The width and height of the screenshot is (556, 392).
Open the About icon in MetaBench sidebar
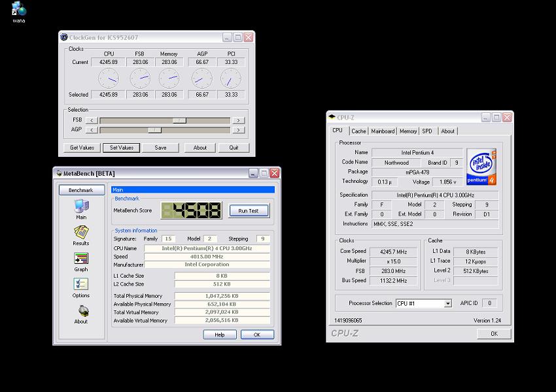[x=83, y=311]
